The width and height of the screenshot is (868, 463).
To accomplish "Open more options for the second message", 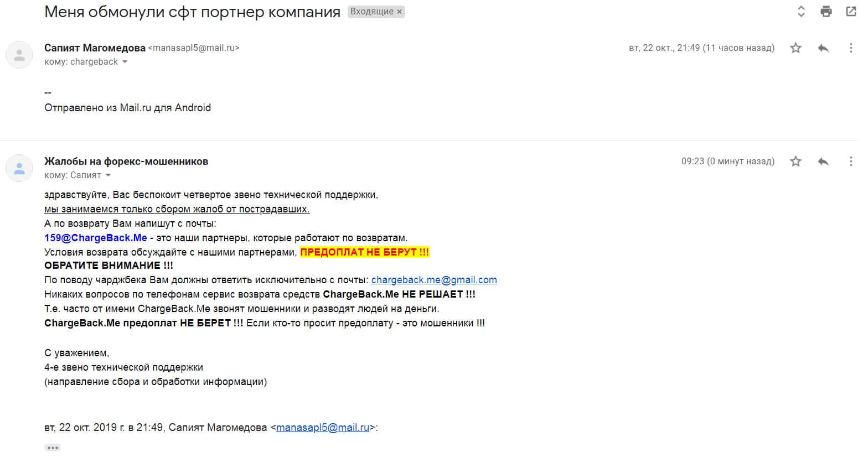I will pos(851,162).
